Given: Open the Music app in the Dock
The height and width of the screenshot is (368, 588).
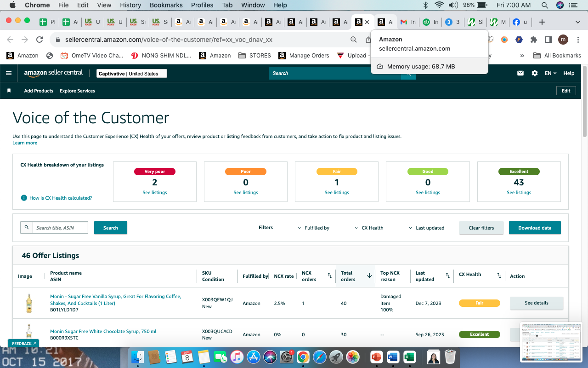Looking at the screenshot, I should point(237,357).
